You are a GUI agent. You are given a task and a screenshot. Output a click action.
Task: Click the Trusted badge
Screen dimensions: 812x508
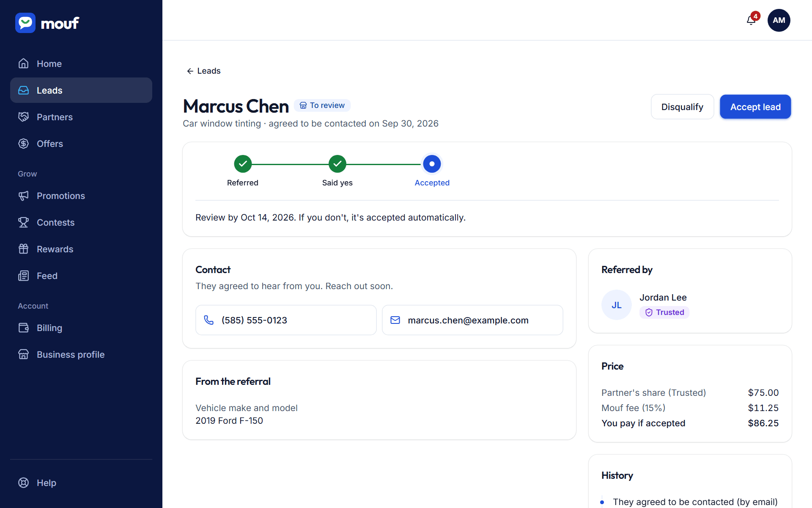(x=664, y=312)
